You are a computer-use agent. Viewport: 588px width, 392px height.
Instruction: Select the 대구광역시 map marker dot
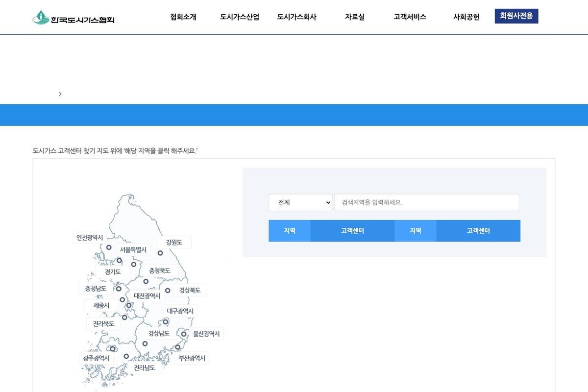click(166, 322)
